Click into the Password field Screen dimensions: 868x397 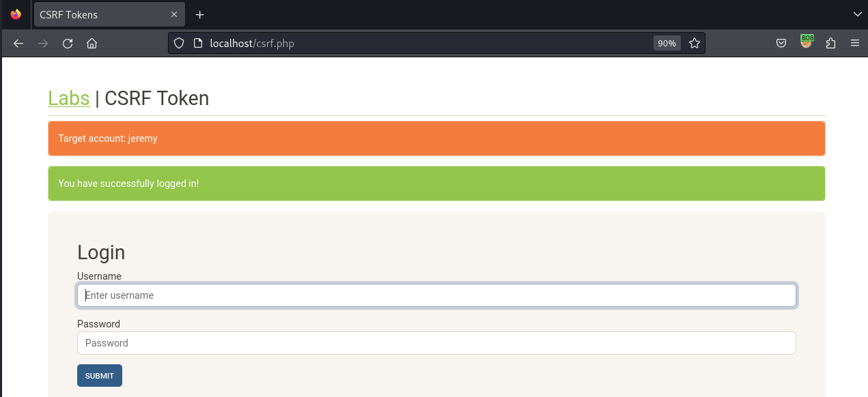coord(436,342)
